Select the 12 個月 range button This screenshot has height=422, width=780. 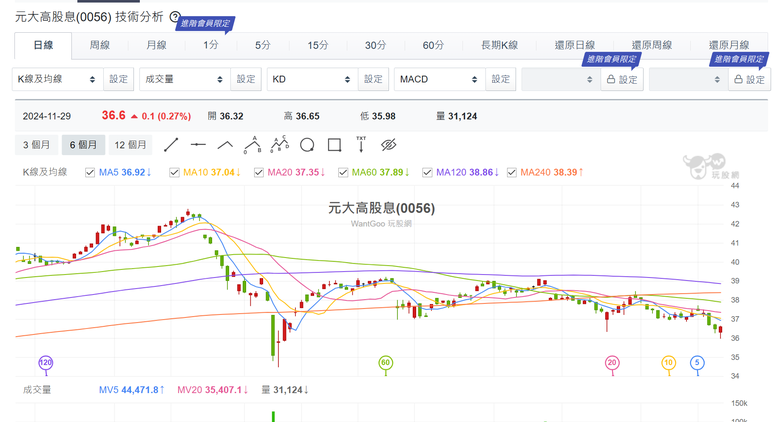pos(130,145)
